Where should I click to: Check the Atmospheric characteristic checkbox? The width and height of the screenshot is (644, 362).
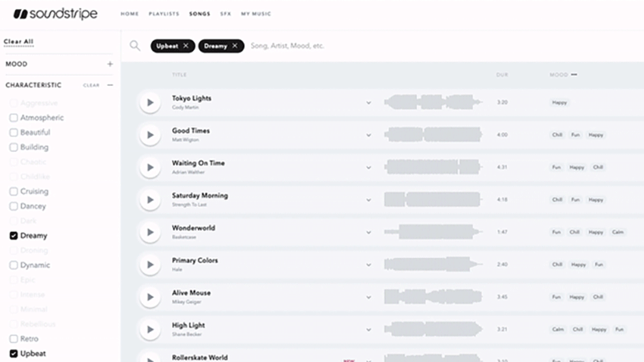point(14,118)
